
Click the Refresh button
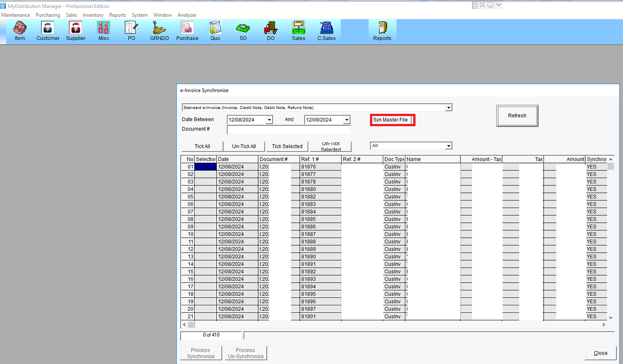pyautogui.click(x=517, y=116)
